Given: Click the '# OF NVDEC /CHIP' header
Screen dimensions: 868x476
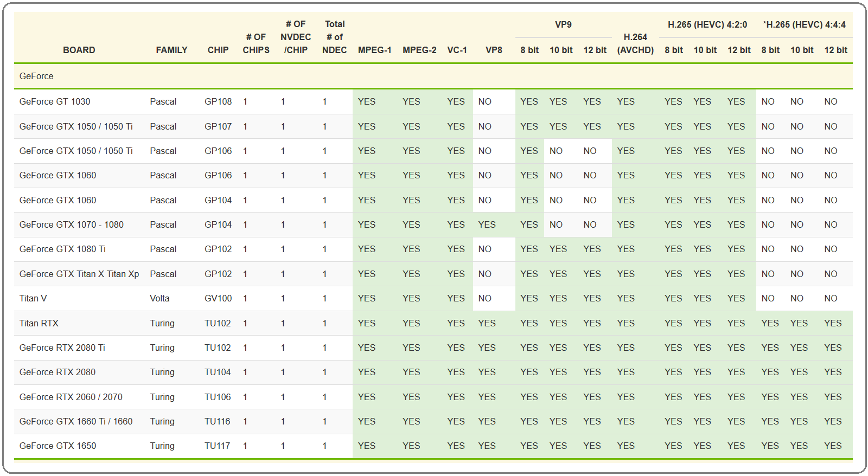Looking at the screenshot, I should pos(296,37).
